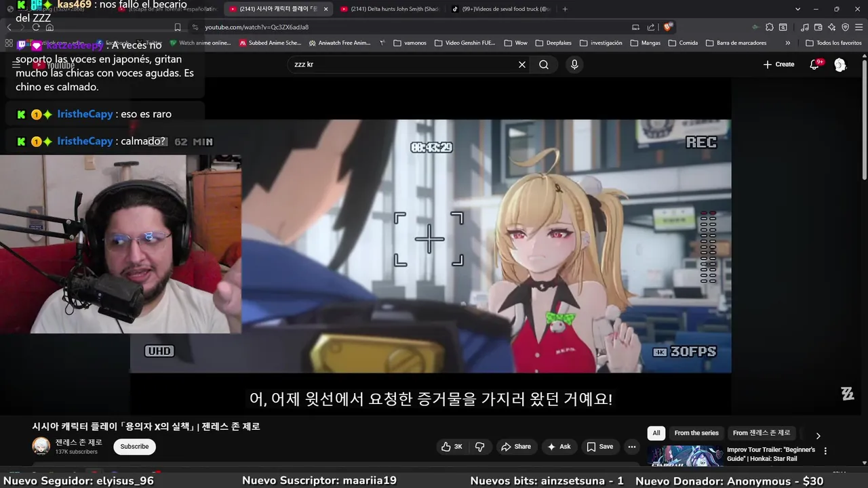
Task: Click the share page icon in address bar
Action: tap(651, 27)
